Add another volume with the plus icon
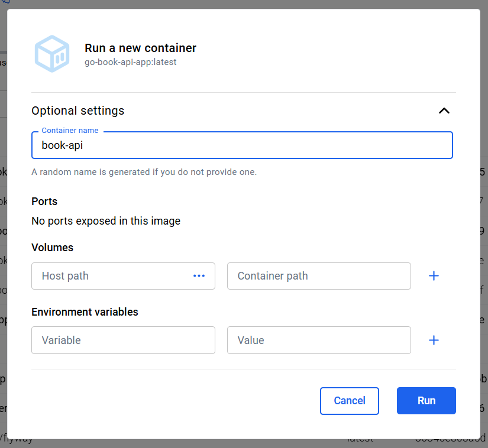Image resolution: width=488 pixels, height=448 pixels. point(434,276)
